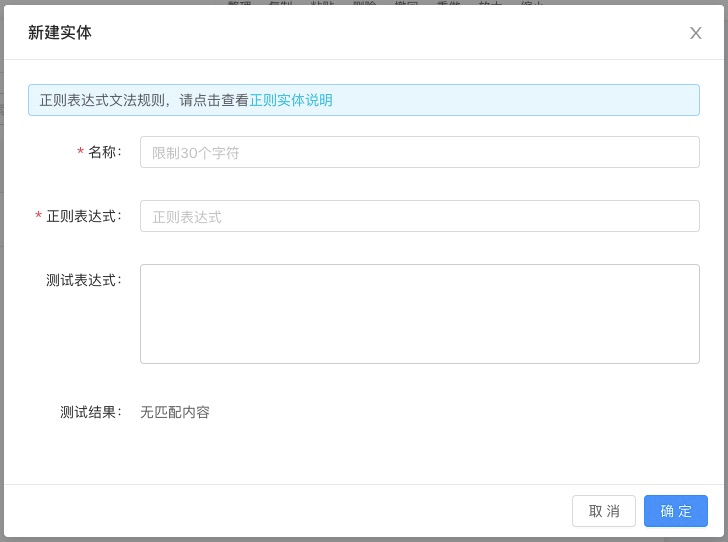This screenshot has height=542, width=728.
Task: Focus the 名称 input field
Action: click(420, 152)
